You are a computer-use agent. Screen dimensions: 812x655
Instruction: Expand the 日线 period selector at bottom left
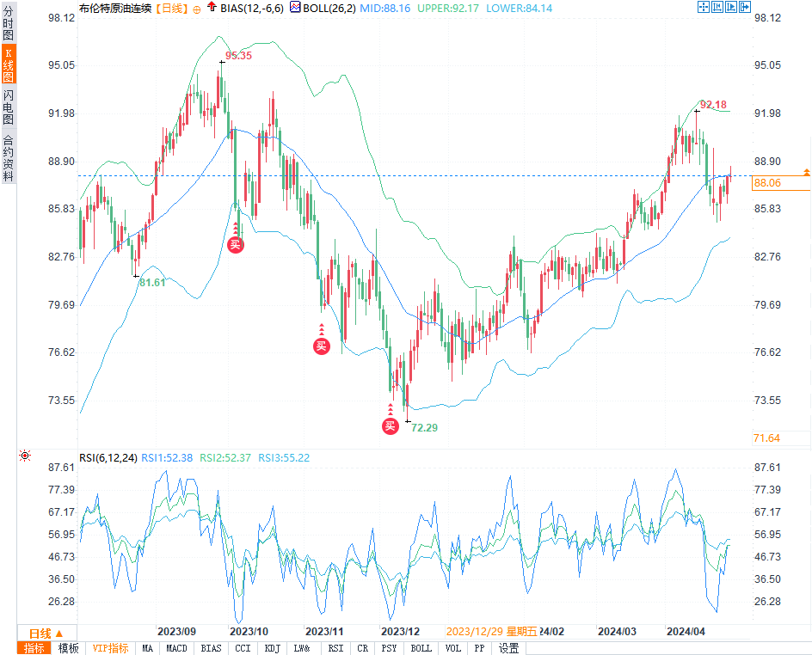click(40, 632)
